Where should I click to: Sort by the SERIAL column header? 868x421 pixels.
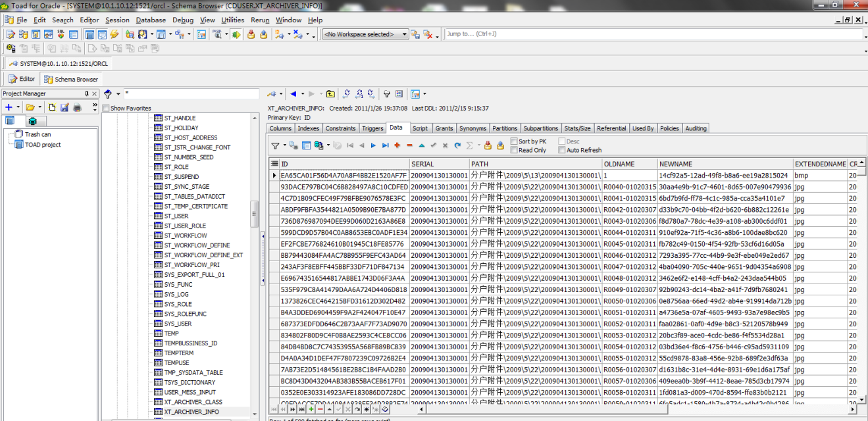pos(439,164)
